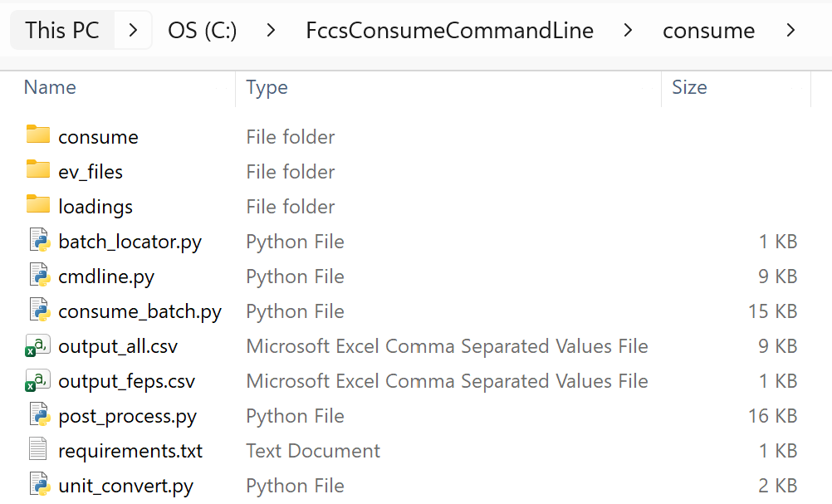
Task: Sort files by the Name column header
Action: pyautogui.click(x=50, y=87)
